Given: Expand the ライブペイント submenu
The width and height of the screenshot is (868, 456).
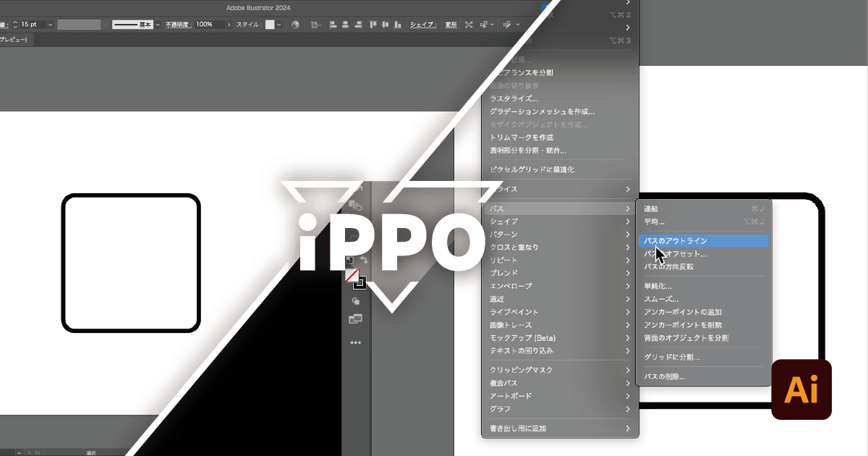Looking at the screenshot, I should (x=560, y=312).
